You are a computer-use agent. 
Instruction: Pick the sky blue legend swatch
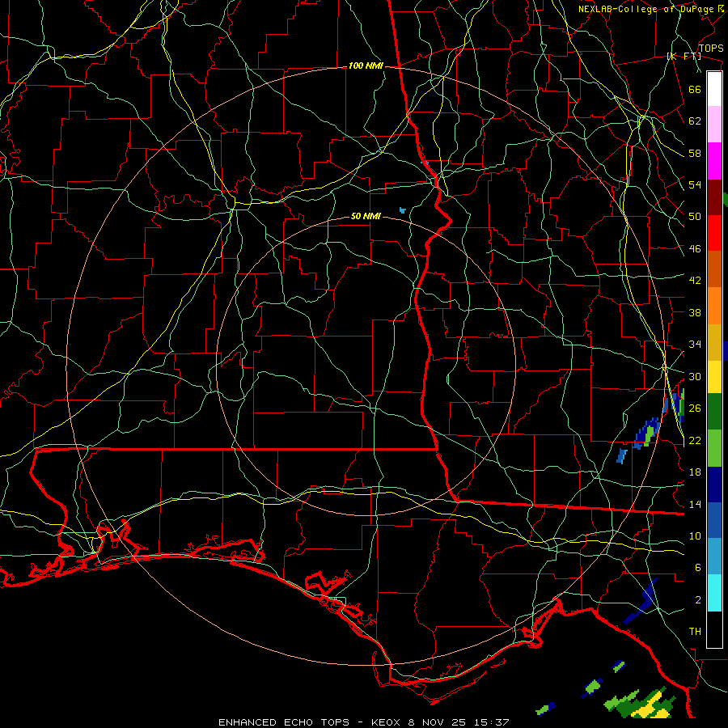pyautogui.click(x=714, y=557)
